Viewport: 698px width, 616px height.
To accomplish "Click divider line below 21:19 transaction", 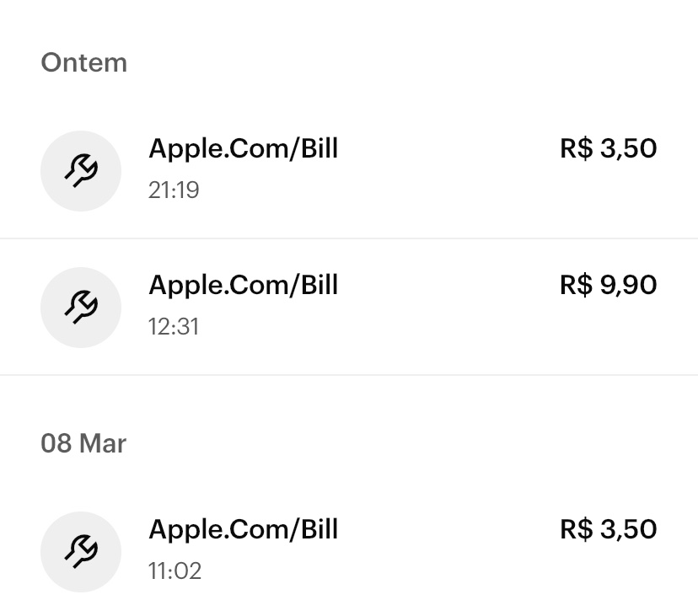I will coord(349,238).
